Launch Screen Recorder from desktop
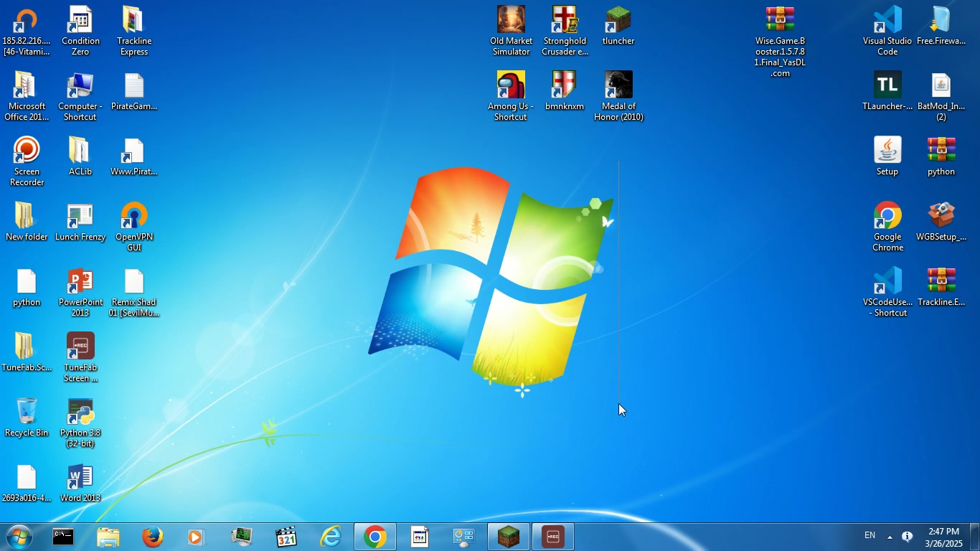Viewport: 980px width, 551px height. [x=27, y=162]
